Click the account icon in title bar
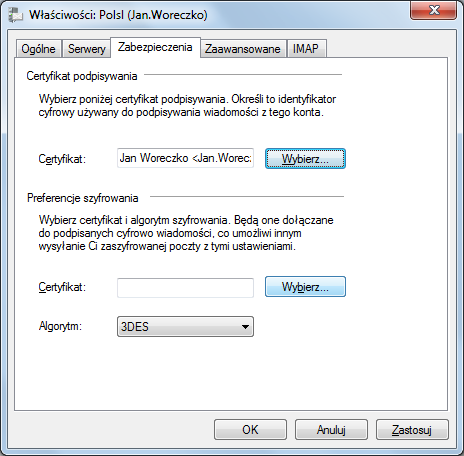Screen dimensions: 464x456 [16, 15]
